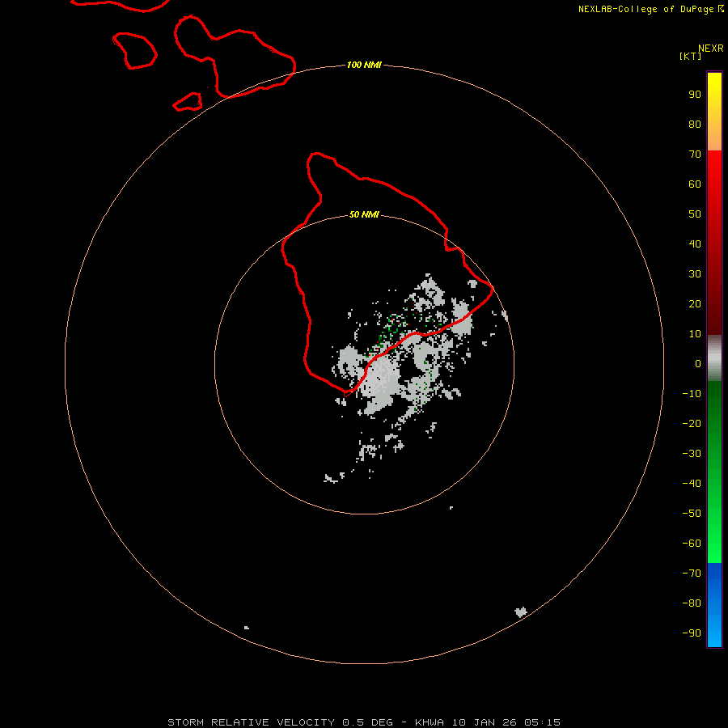The height and width of the screenshot is (728, 728).
Task: Click the 20 value on the velocity scale
Action: tap(695, 304)
